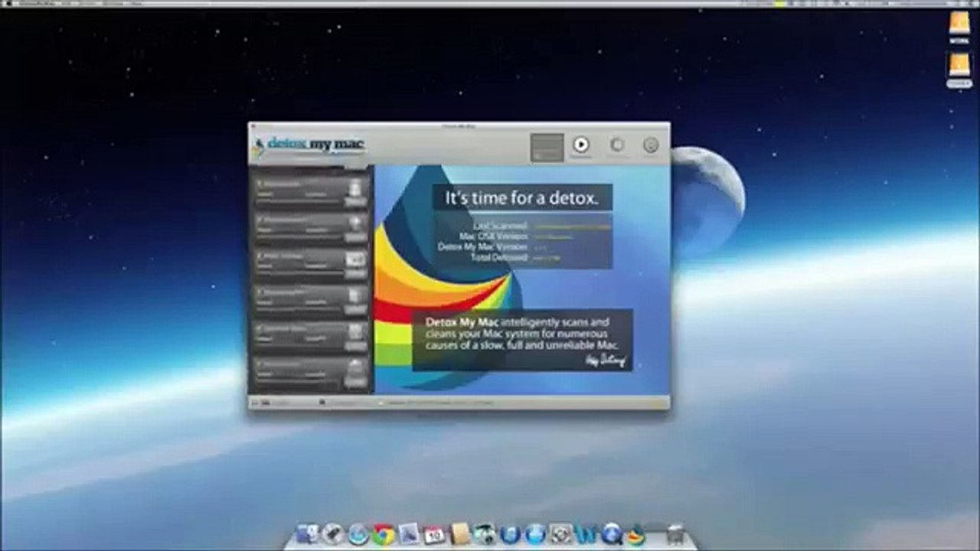Click the Detox My Mac logo
The image size is (980, 551).
(309, 145)
